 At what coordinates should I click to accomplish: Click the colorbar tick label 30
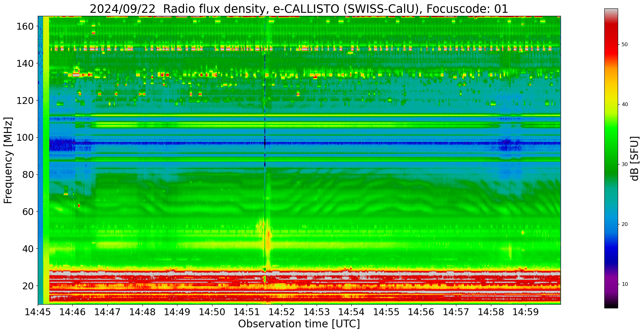click(x=625, y=164)
